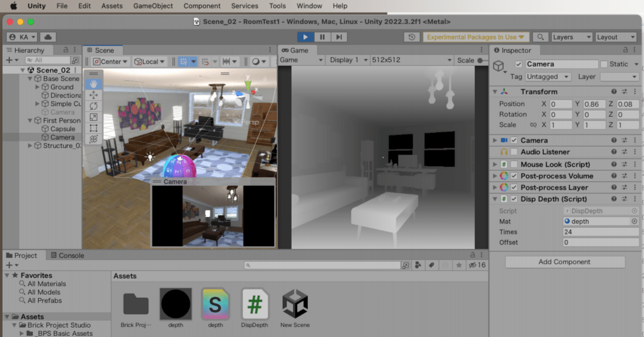This screenshot has height=337, width=644.
Task: Select the Rotate tool
Action: pos(94,106)
